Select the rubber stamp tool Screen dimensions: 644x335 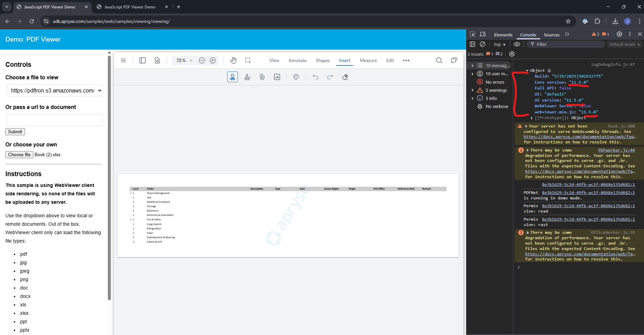click(233, 77)
